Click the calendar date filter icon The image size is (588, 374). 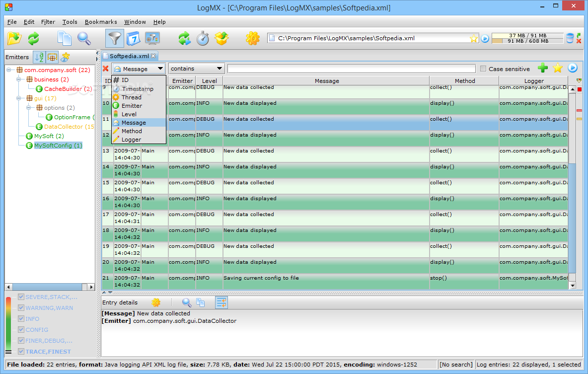tap(133, 38)
